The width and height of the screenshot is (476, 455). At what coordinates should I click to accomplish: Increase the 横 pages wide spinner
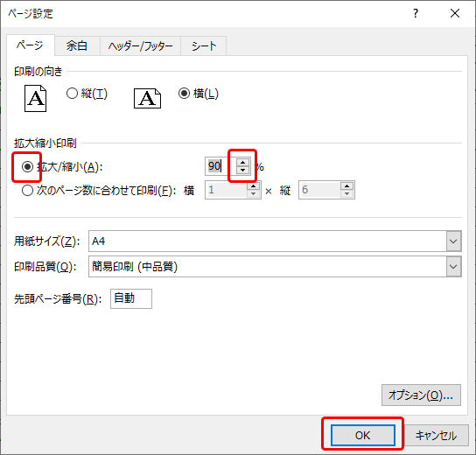253,185
